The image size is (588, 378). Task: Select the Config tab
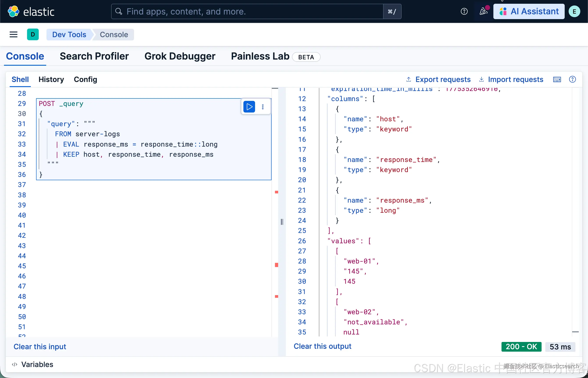click(85, 80)
